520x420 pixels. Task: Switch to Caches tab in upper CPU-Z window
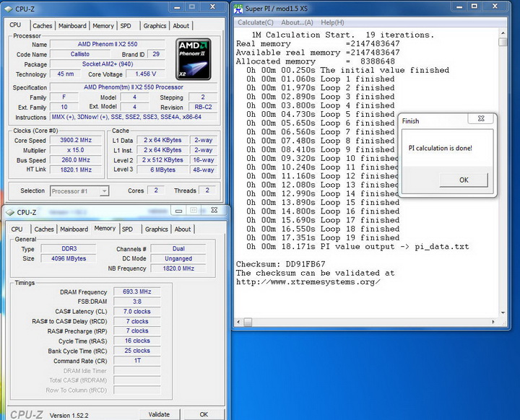[42, 26]
